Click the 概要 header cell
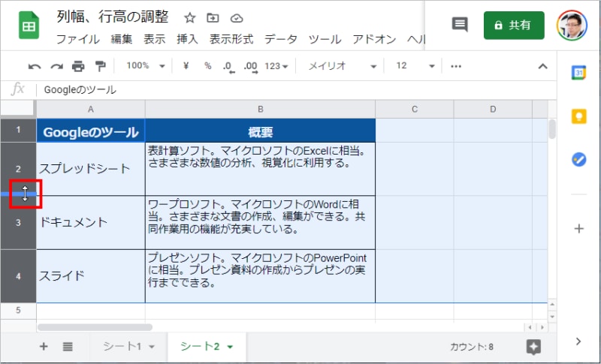This screenshot has width=601, height=364. tap(260, 131)
